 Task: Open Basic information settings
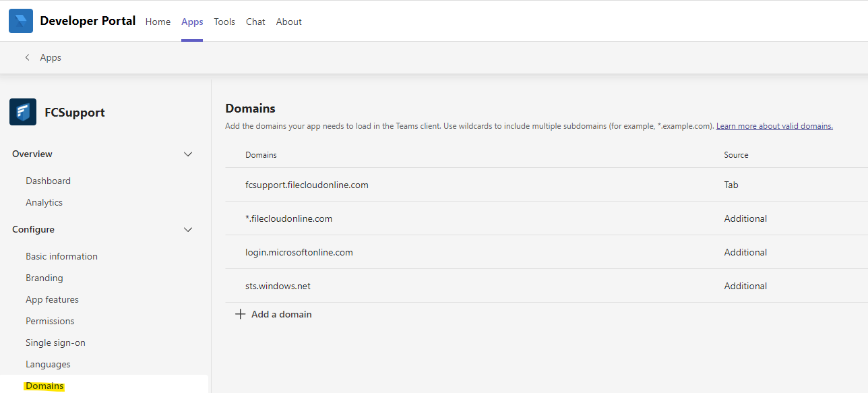(62, 256)
